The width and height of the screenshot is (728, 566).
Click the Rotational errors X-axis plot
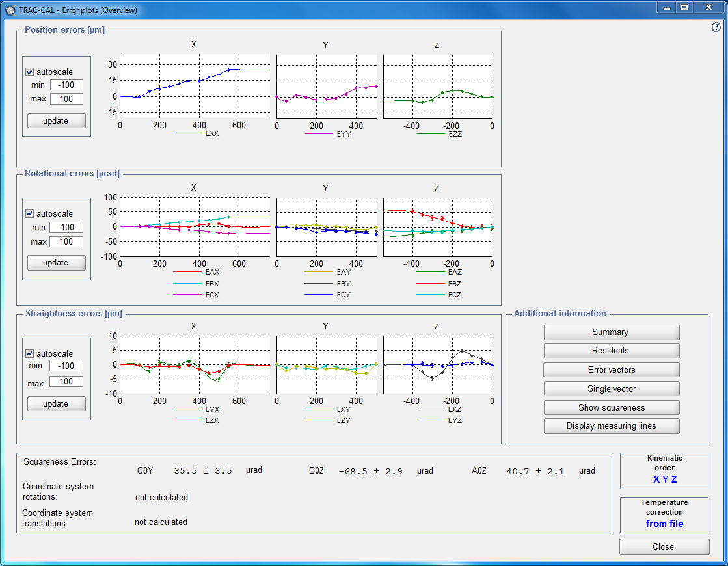tap(195, 227)
